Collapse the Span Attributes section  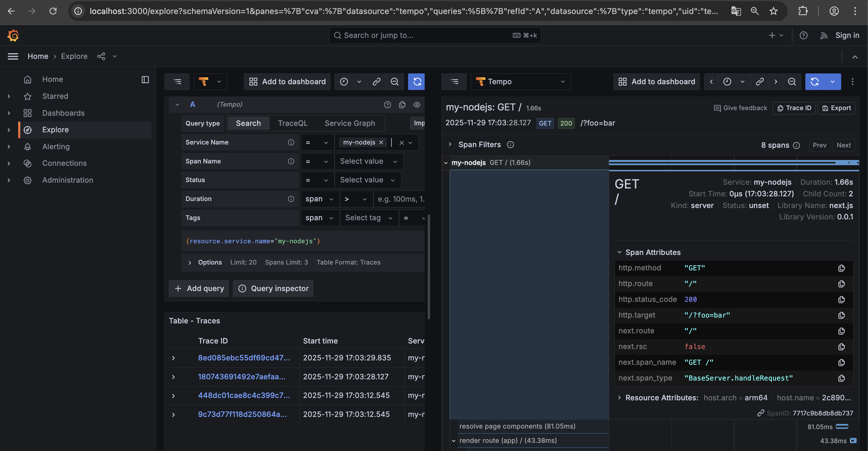[619, 252]
